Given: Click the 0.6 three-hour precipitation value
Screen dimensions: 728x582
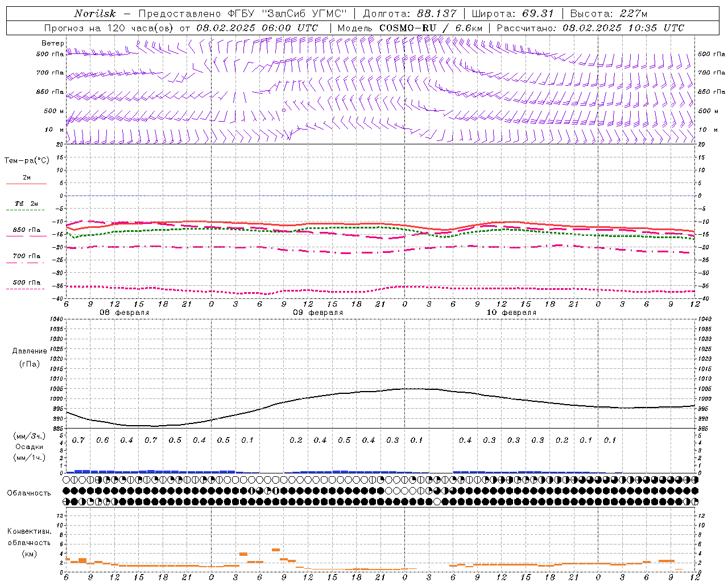Looking at the screenshot, I should (x=102, y=440).
